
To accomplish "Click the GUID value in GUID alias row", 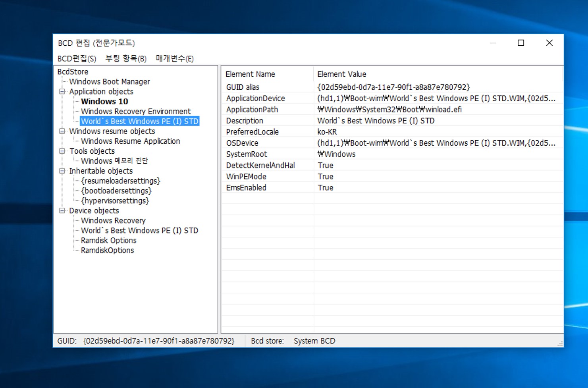I will coord(393,87).
